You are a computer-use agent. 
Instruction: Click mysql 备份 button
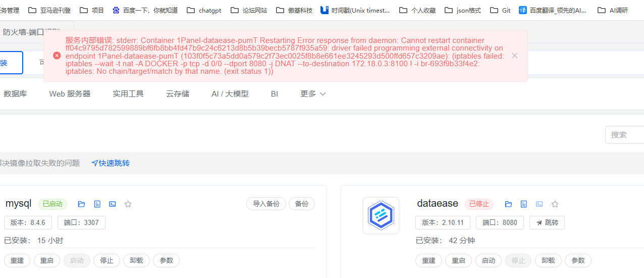click(302, 204)
